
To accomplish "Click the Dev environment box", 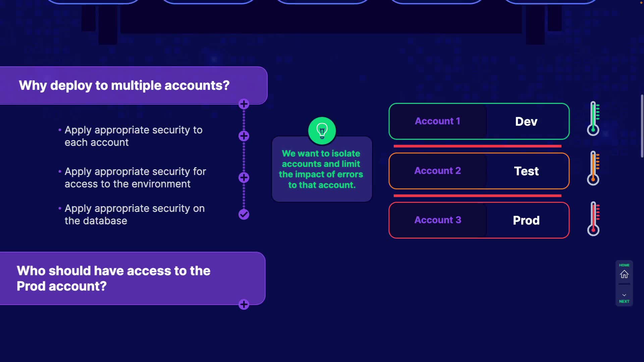I will tap(526, 121).
